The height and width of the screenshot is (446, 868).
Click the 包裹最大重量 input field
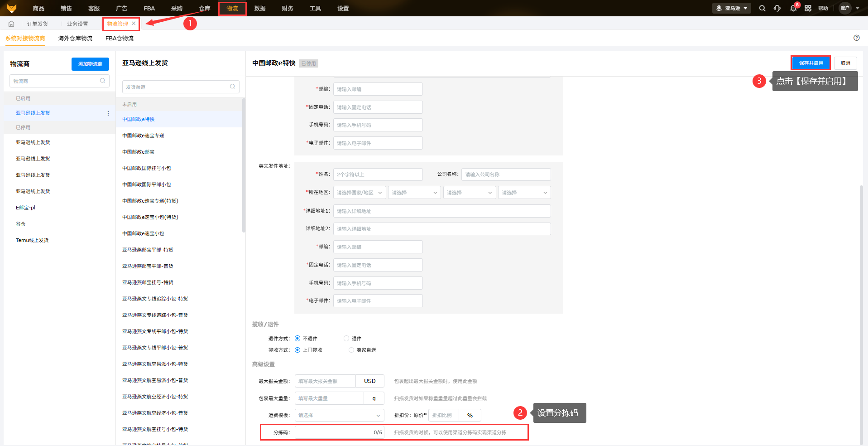click(329, 398)
